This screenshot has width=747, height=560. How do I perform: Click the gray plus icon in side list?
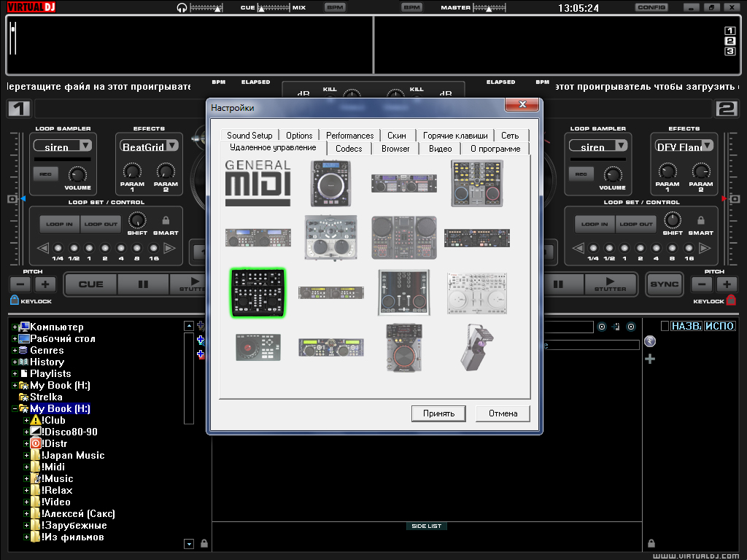click(x=650, y=359)
